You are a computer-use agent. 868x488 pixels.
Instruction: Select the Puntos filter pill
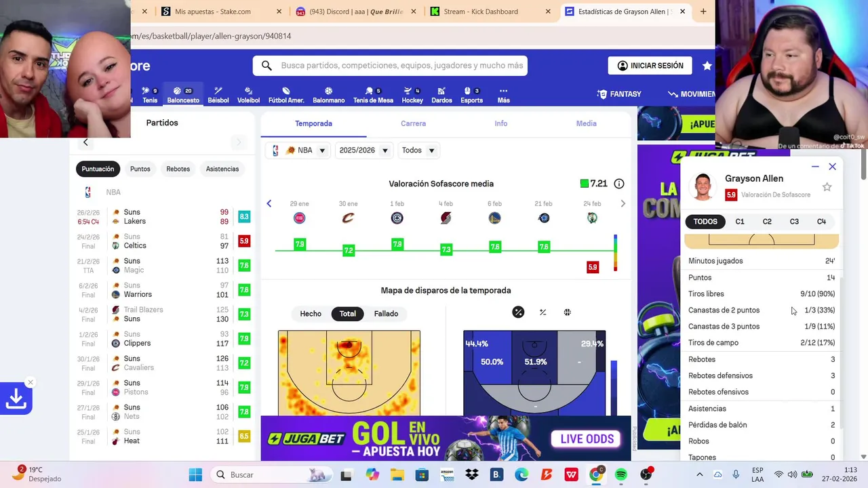pos(140,169)
